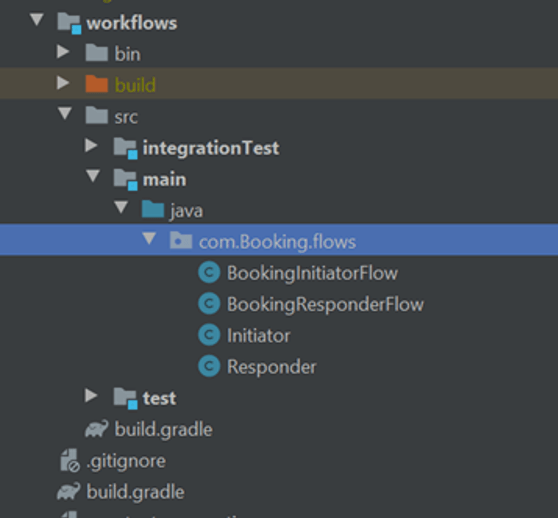
Task: Click the orange build folder icon
Action: (x=96, y=84)
